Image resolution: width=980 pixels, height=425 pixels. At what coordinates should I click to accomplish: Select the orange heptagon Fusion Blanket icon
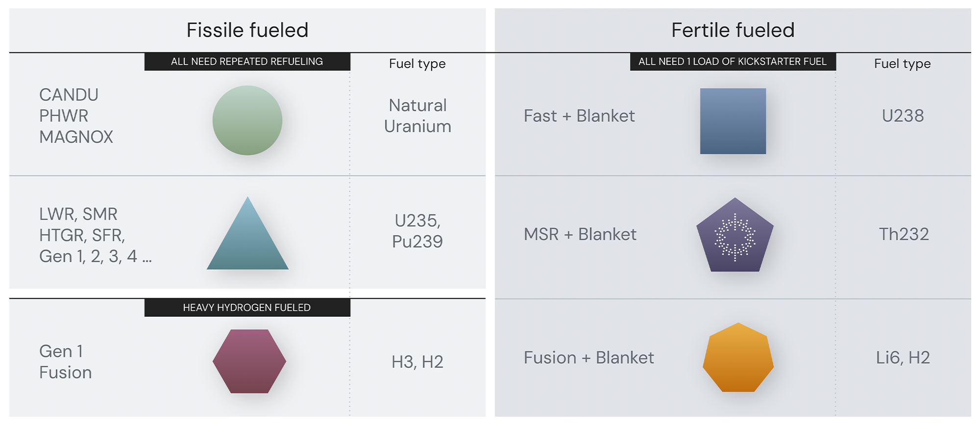(738, 357)
